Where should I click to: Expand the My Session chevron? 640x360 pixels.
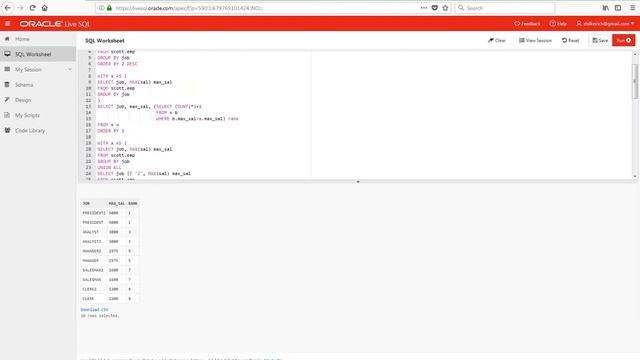pyautogui.click(x=70, y=69)
